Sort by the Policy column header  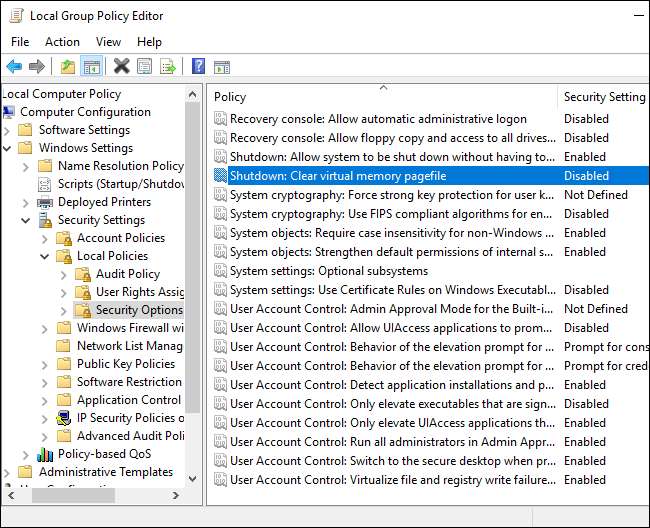pos(380,97)
